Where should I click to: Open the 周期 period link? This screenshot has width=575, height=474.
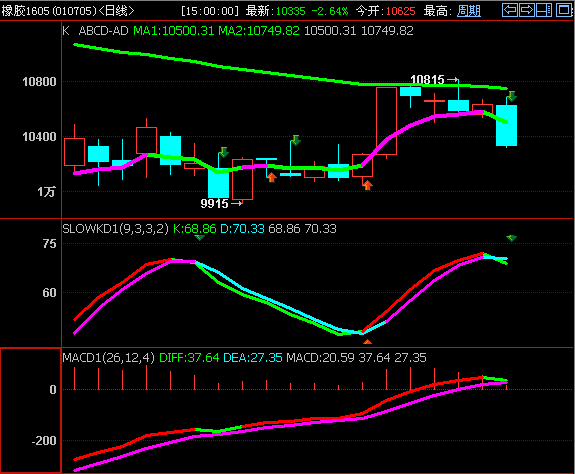click(x=469, y=11)
